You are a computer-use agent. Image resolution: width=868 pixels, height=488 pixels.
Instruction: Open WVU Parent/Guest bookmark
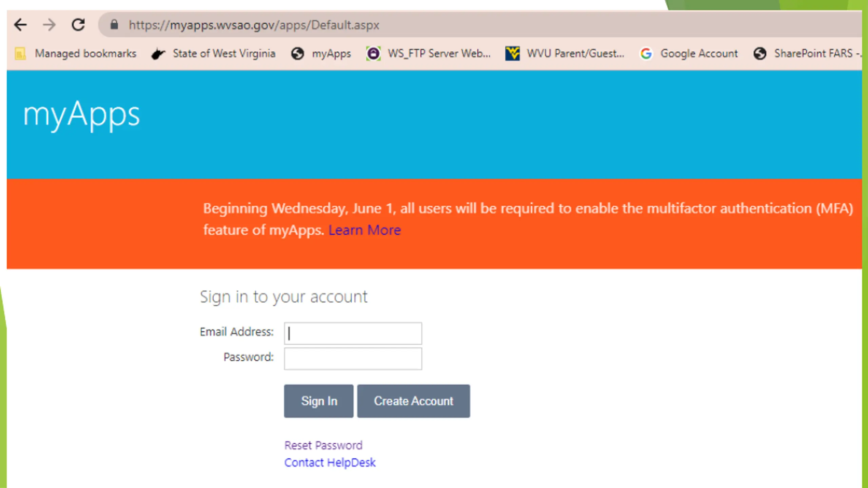(565, 54)
